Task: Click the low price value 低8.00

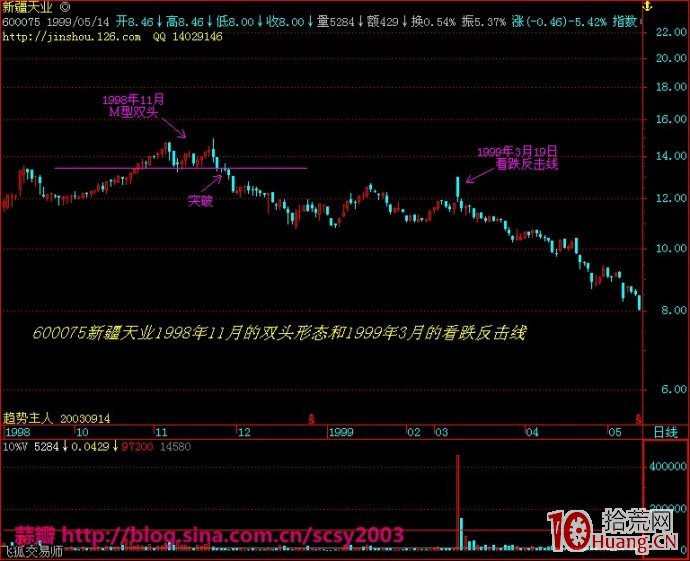Action: pos(235,22)
